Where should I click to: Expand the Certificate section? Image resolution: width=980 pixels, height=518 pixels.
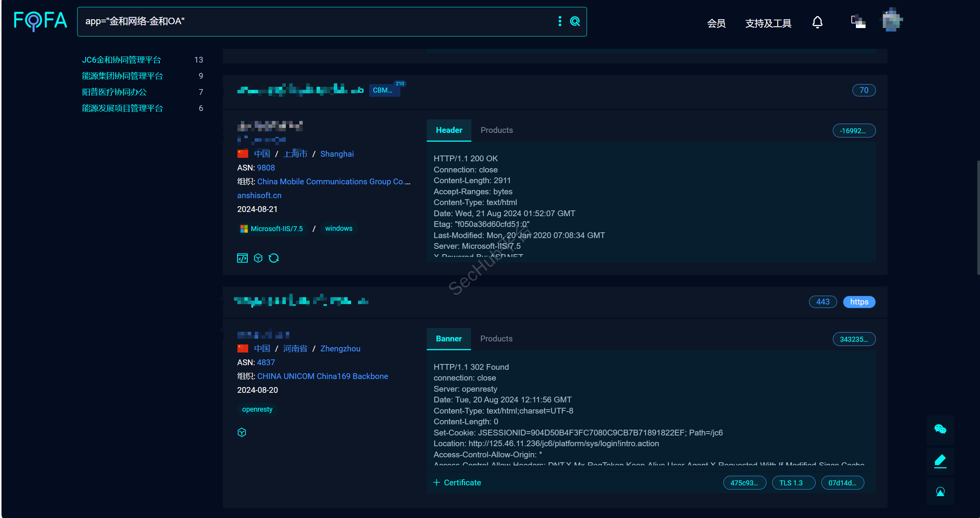coord(457,483)
